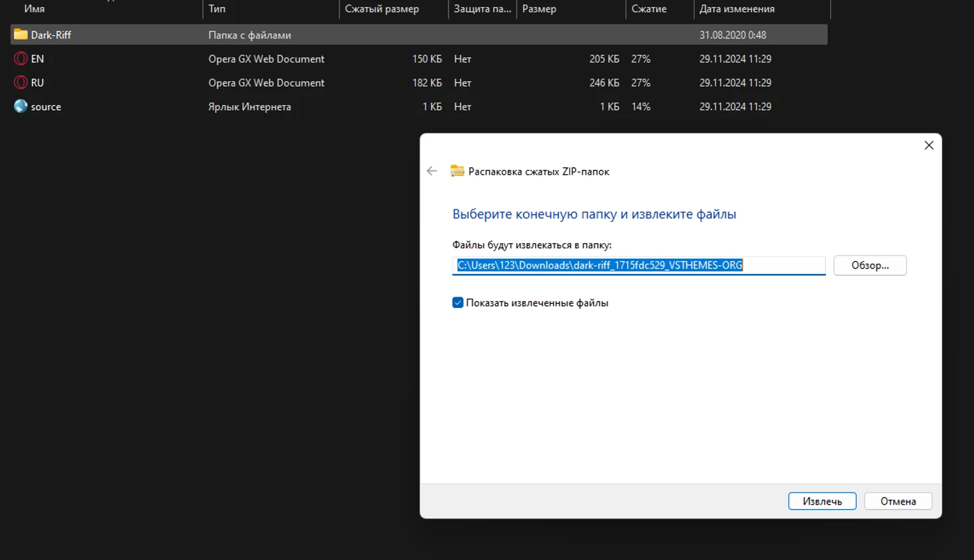The height and width of the screenshot is (560, 974).
Task: Click the source internet shortcut globe icon
Action: point(21,107)
